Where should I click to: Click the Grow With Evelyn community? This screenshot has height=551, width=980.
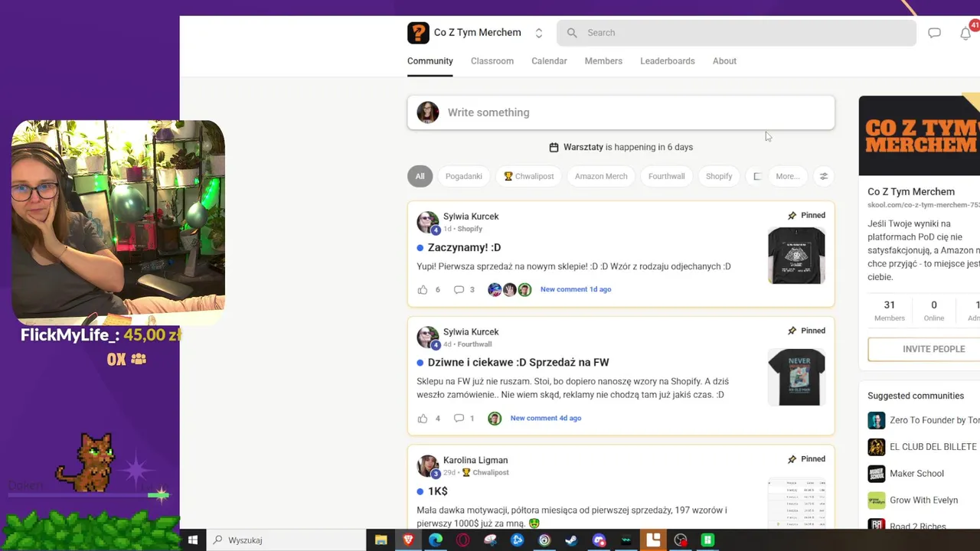[923, 500]
